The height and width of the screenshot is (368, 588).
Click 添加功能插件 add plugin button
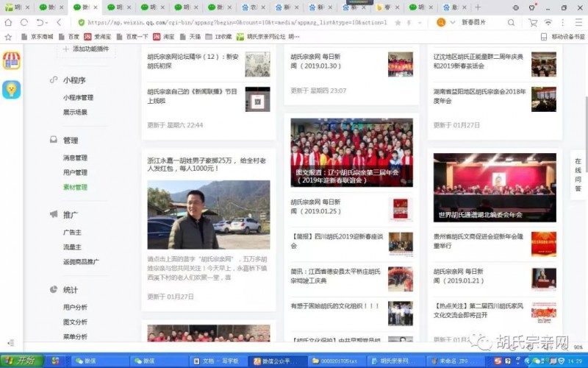pos(87,49)
